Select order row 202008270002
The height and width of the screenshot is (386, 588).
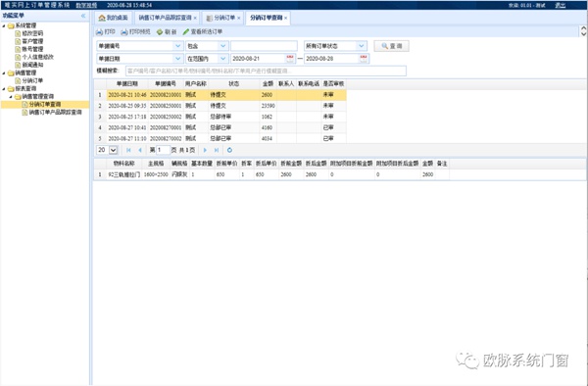click(220, 139)
